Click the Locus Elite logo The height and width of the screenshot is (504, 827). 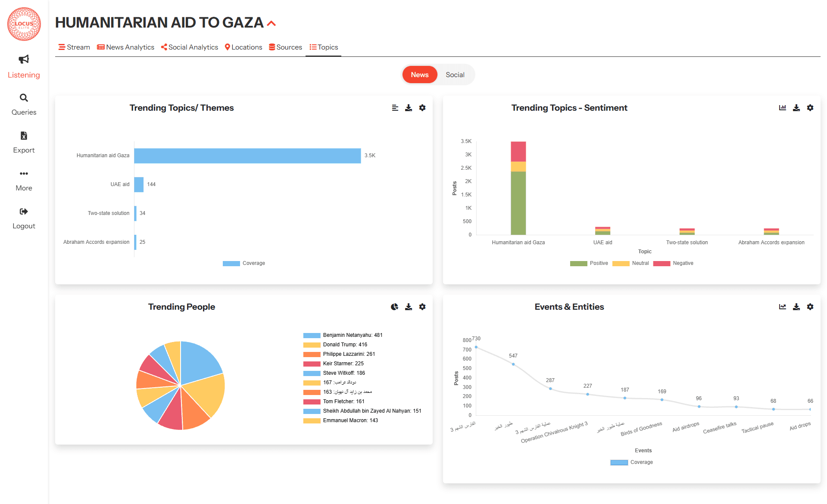(24, 24)
